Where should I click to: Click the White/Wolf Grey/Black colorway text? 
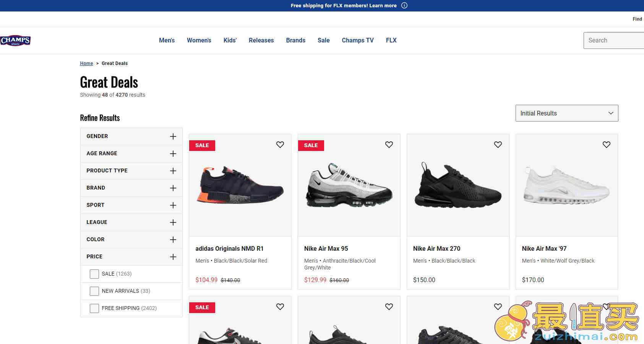(x=568, y=261)
